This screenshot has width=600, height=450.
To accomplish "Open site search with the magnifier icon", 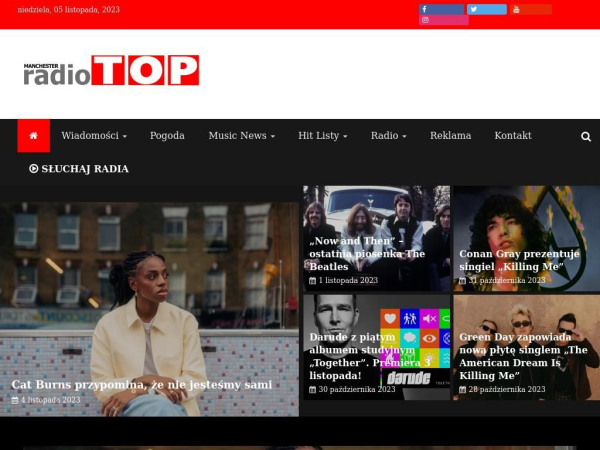I will pyautogui.click(x=586, y=137).
